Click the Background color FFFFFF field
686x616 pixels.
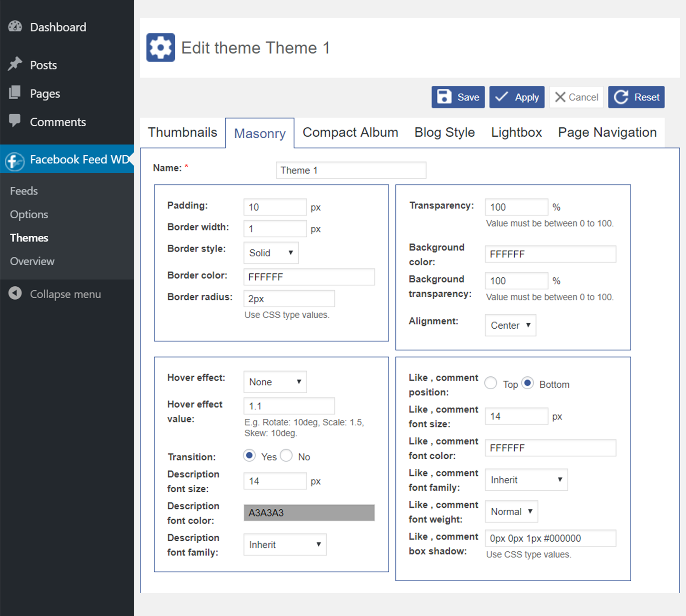pyautogui.click(x=550, y=254)
